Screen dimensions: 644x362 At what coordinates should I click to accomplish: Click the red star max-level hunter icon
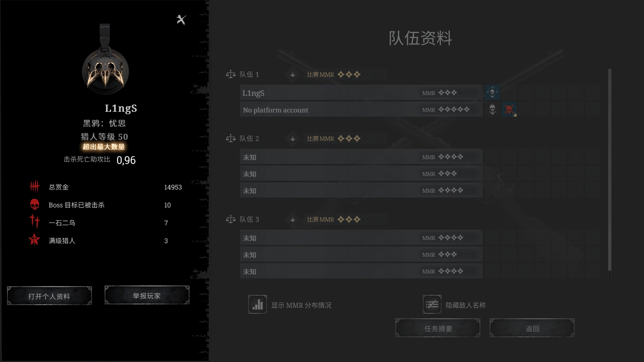(34, 240)
